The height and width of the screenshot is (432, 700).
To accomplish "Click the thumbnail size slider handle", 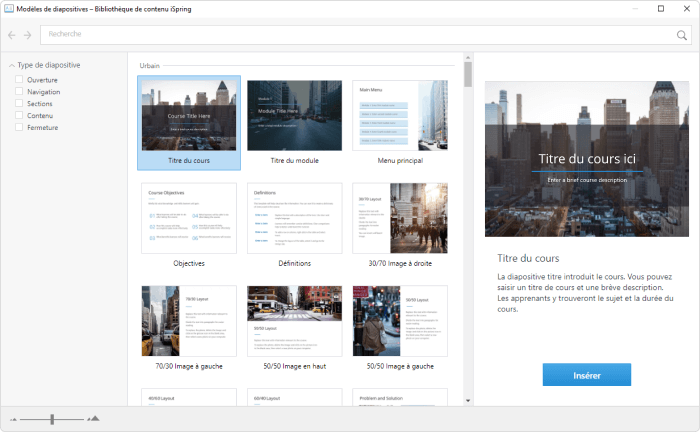I will click(x=52, y=419).
